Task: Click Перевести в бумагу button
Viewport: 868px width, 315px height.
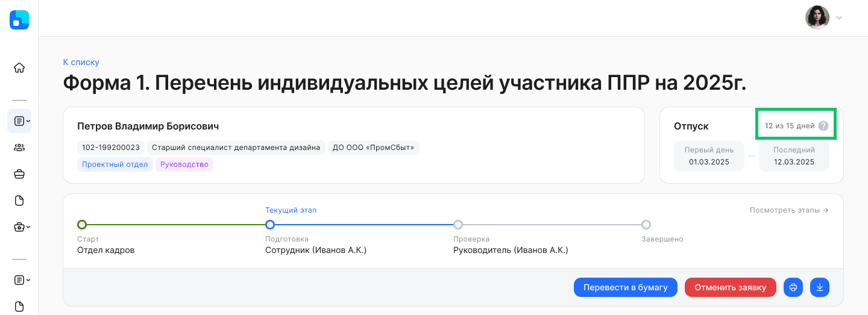Action: (x=626, y=287)
